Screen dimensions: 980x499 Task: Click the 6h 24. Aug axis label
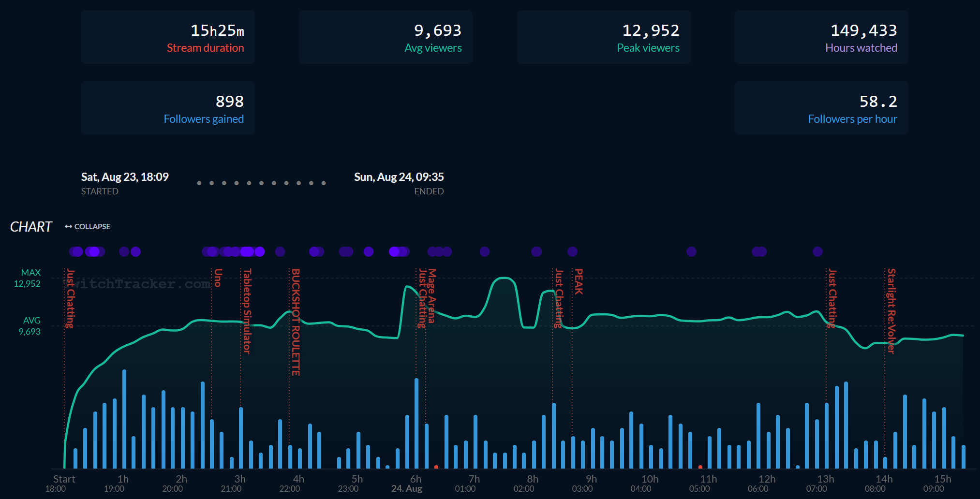pos(407,484)
